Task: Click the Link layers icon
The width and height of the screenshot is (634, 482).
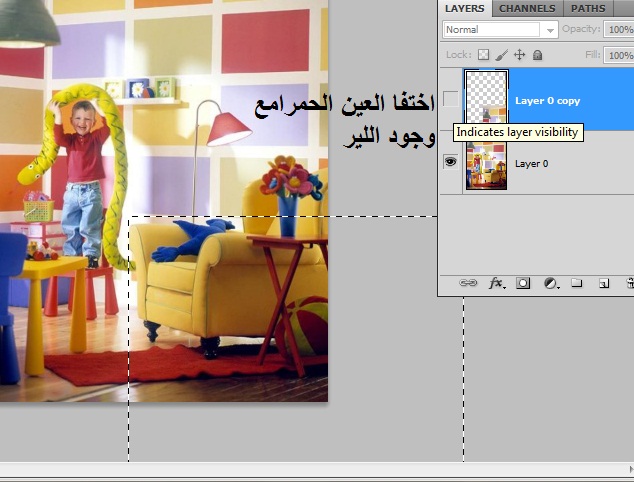Action: 467,284
